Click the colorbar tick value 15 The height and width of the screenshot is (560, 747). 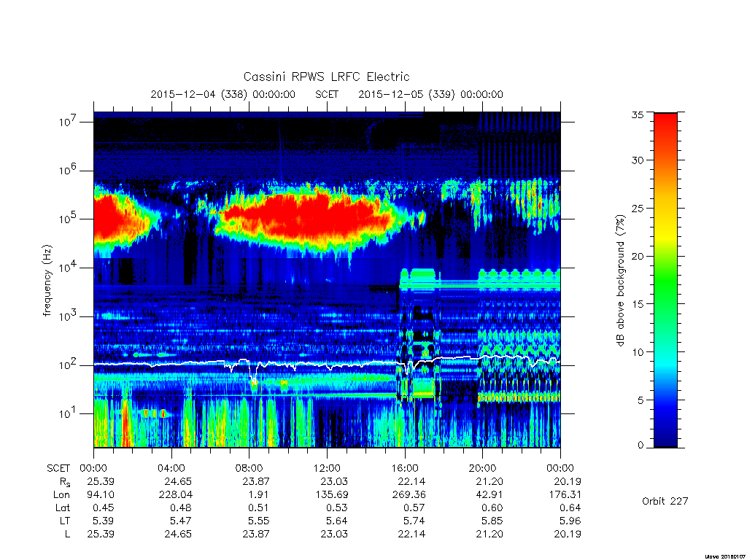click(x=638, y=303)
